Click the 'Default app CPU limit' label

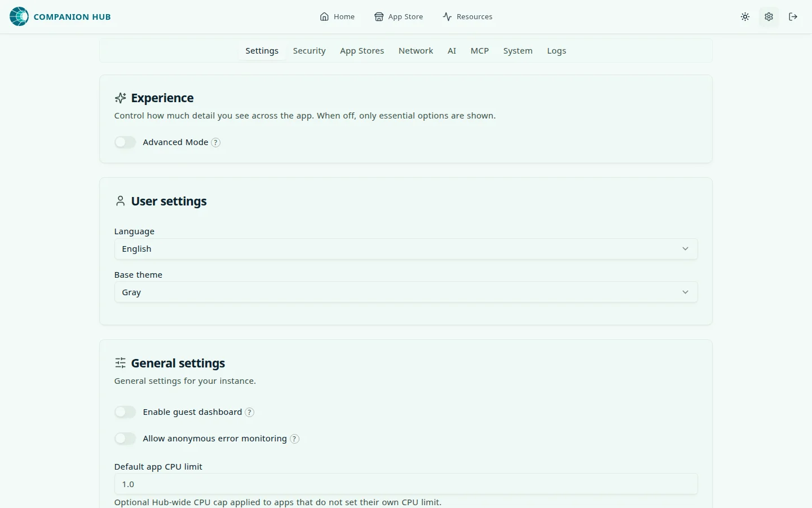pyautogui.click(x=158, y=467)
